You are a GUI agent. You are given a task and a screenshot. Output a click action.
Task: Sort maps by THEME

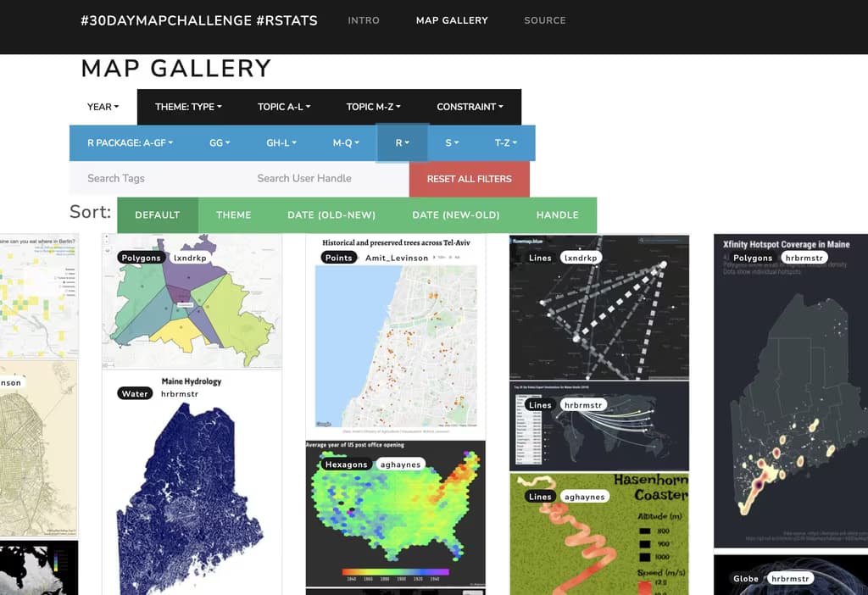coord(233,214)
